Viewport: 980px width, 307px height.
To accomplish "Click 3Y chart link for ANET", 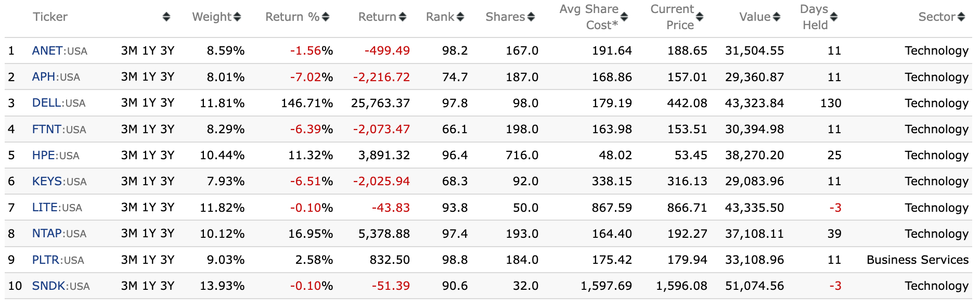I will pos(167,50).
